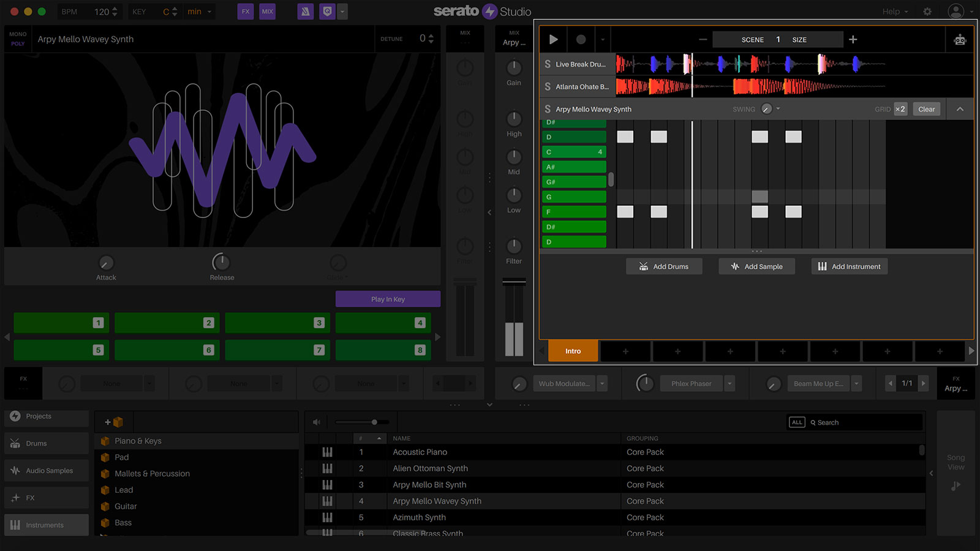
Task: Select the Piano & Keys crate
Action: point(196,441)
